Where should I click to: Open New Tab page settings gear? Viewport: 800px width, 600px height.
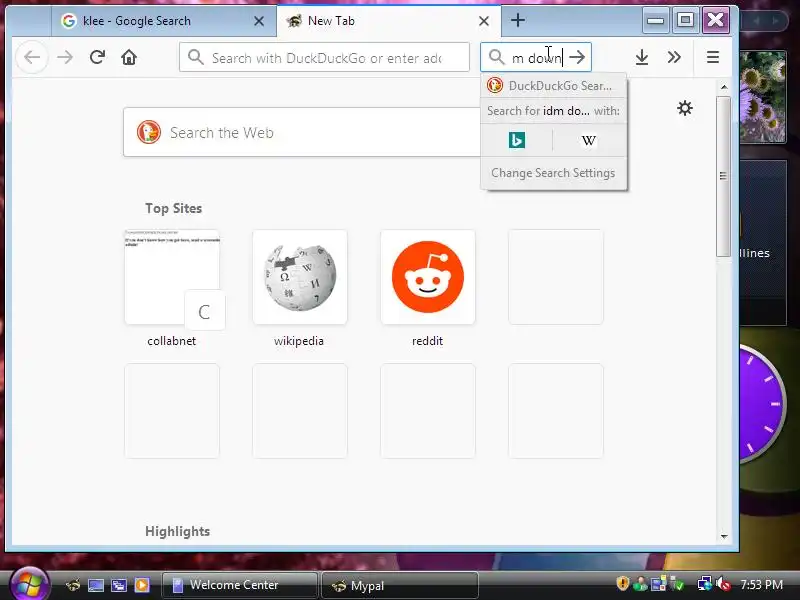coord(685,108)
